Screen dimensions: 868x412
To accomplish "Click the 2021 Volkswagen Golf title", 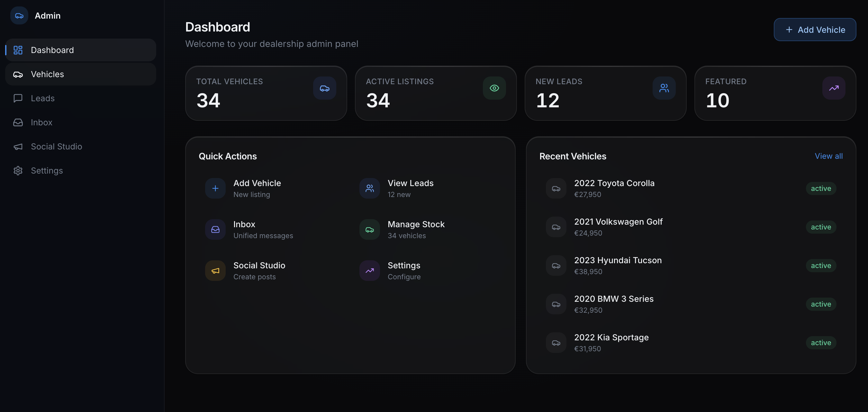I will [618, 222].
